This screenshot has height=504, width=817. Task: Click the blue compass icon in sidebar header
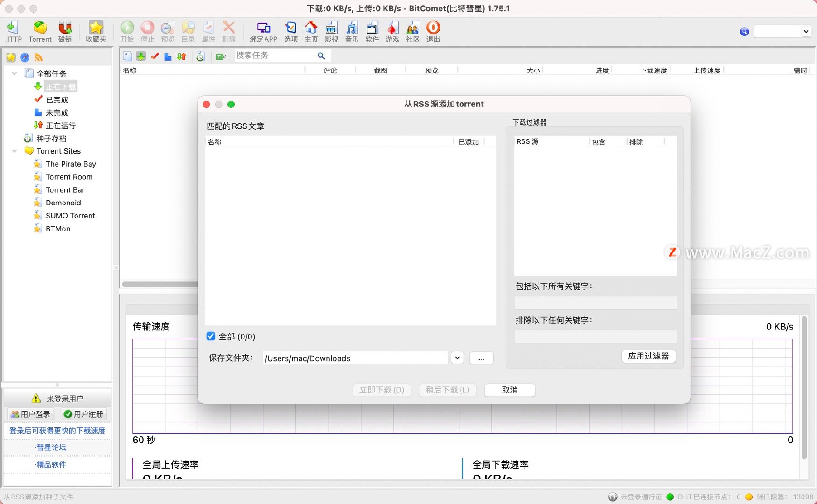click(25, 57)
